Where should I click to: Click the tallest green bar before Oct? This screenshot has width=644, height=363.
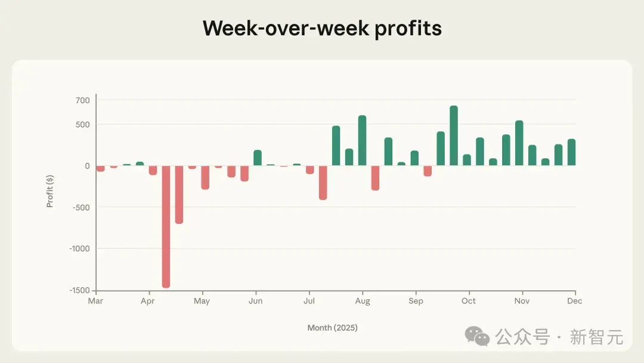coord(454,136)
